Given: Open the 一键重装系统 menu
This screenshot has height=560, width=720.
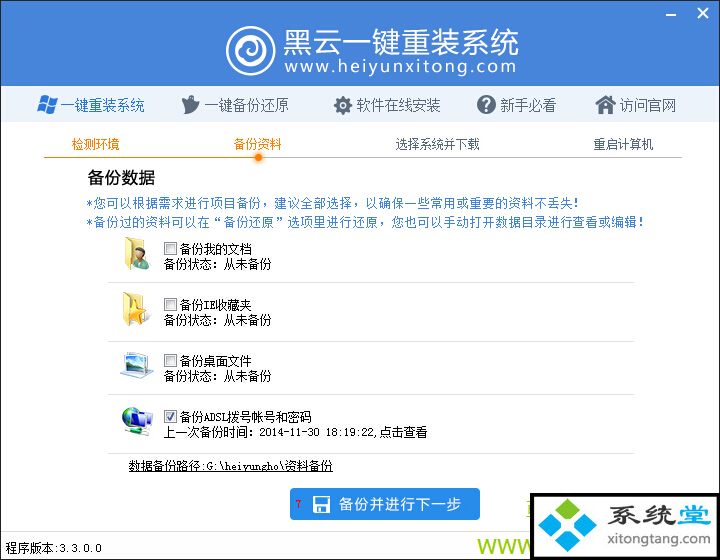Looking at the screenshot, I should [91, 105].
